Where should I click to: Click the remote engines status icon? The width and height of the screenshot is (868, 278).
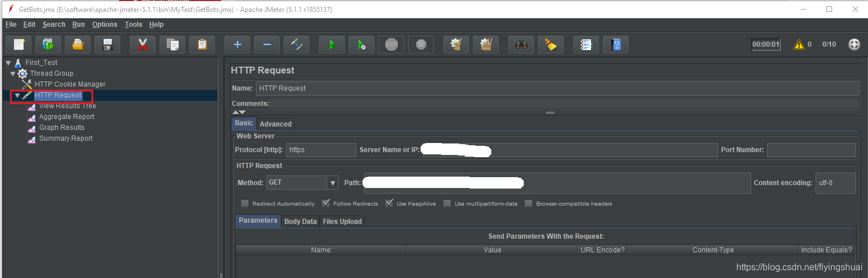[x=854, y=44]
